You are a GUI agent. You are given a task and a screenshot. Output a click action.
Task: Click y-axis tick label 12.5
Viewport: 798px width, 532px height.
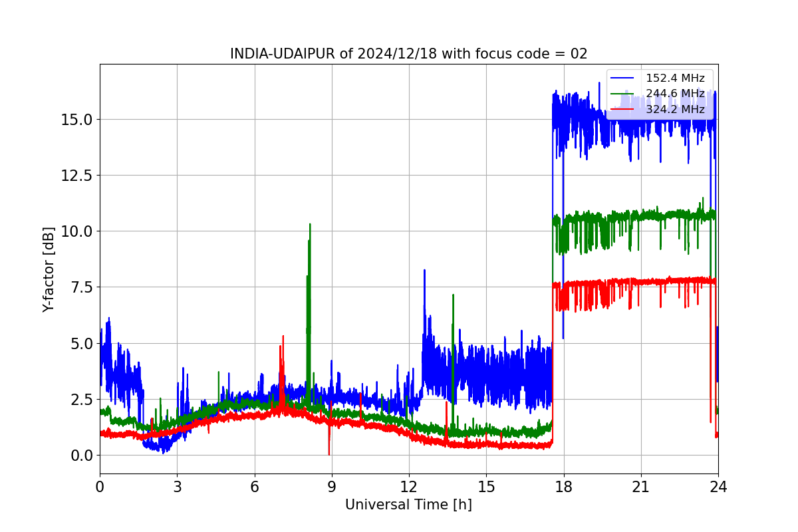(75, 176)
